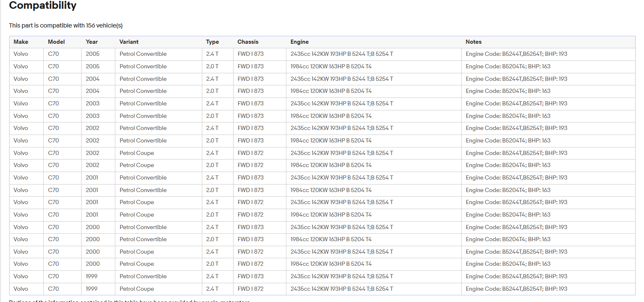The height and width of the screenshot is (302, 644).
Task: Click "FWD I 872" in 2001 Coupe 2.4 T row
Action: coord(251,202)
